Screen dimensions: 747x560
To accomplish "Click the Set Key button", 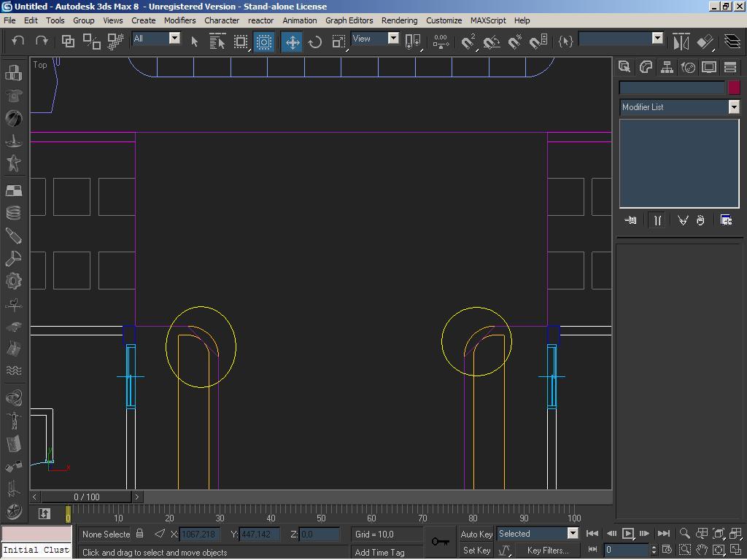I will coord(476,550).
